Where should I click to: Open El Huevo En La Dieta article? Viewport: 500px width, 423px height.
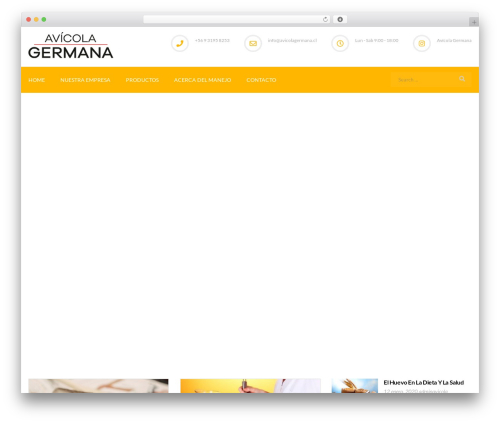coord(424,382)
